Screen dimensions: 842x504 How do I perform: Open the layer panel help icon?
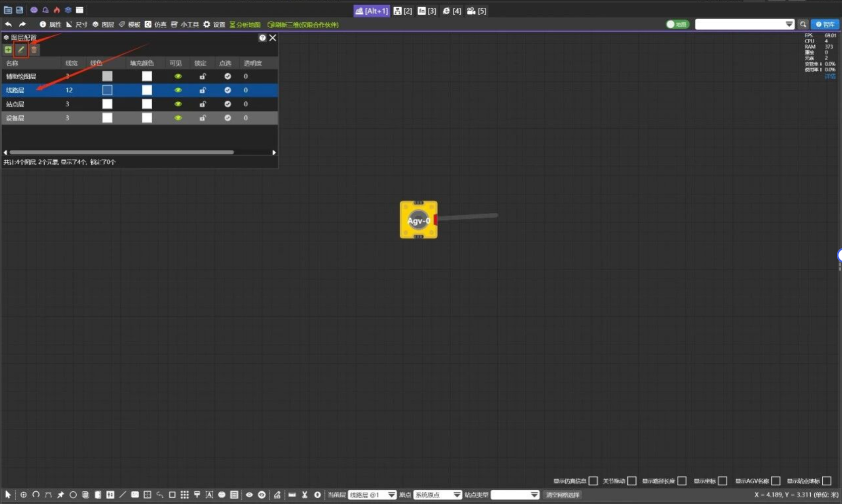[x=262, y=38]
